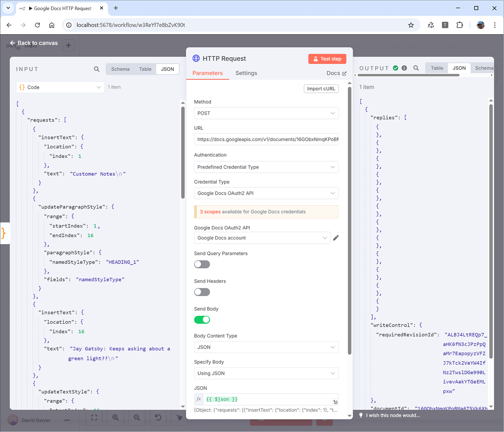Open the JSON expression editor expand icon
This screenshot has height=432, width=504.
pyautogui.click(x=336, y=402)
